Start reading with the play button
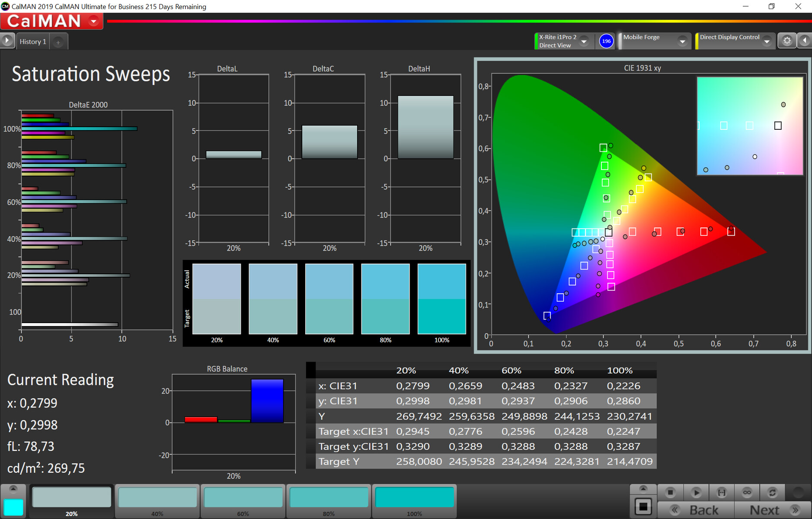812x519 pixels. [696, 492]
